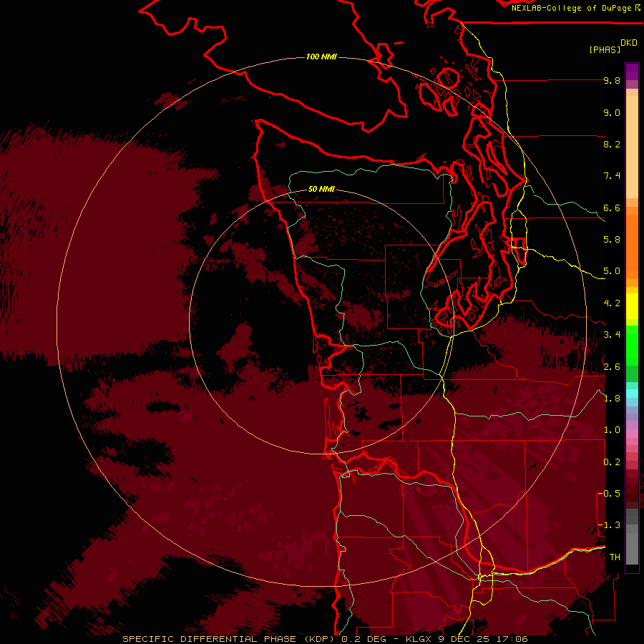Image resolution: width=644 pixels, height=644 pixels.
Task: Click the -1.3 legend value
Action: (x=609, y=525)
